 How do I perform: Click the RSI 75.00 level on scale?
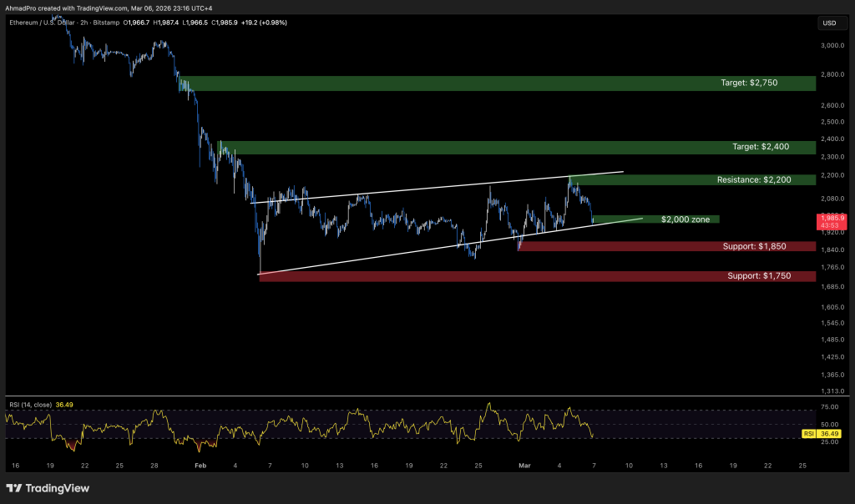(829, 407)
